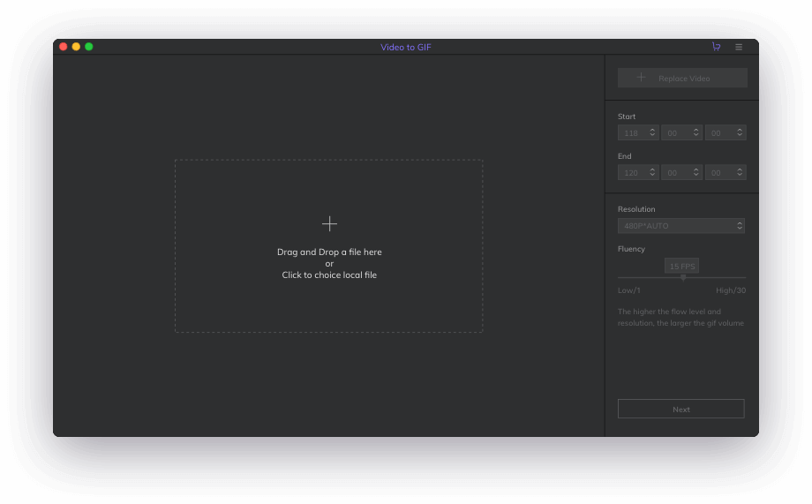
Task: Click the Low/1 end of Fluency slider
Action: coord(620,278)
